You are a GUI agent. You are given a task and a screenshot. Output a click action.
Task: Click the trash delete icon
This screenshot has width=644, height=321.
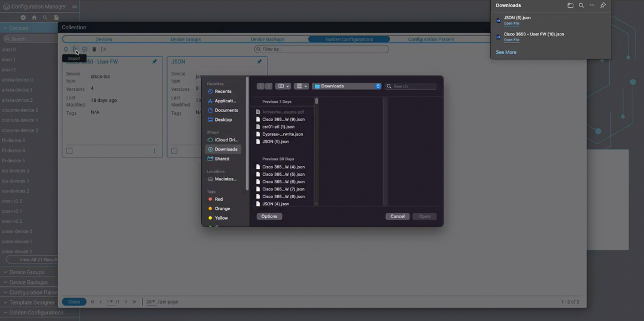[x=94, y=50]
